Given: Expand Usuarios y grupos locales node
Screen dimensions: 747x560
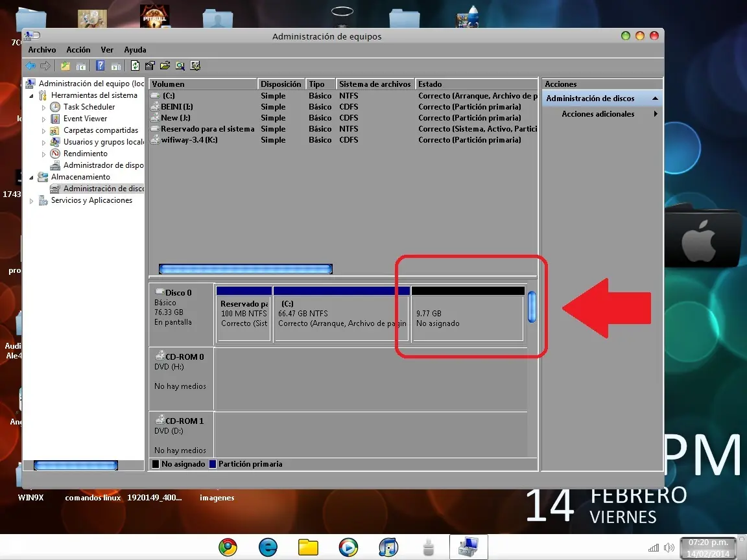Looking at the screenshot, I should click(44, 142).
